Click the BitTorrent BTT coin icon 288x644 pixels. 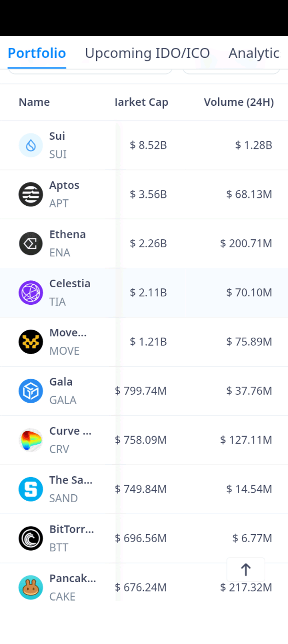tap(31, 539)
